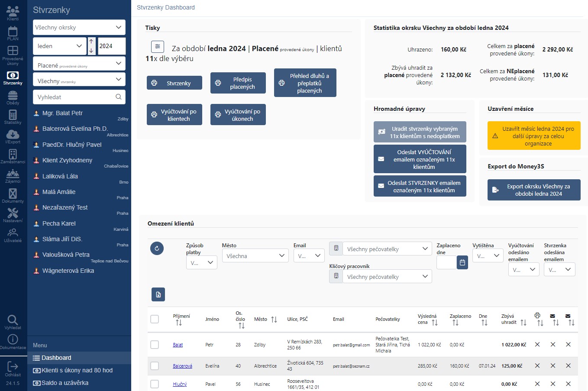Click Vyúčtování po klientech button
588x391 pixels.
pyautogui.click(x=174, y=114)
